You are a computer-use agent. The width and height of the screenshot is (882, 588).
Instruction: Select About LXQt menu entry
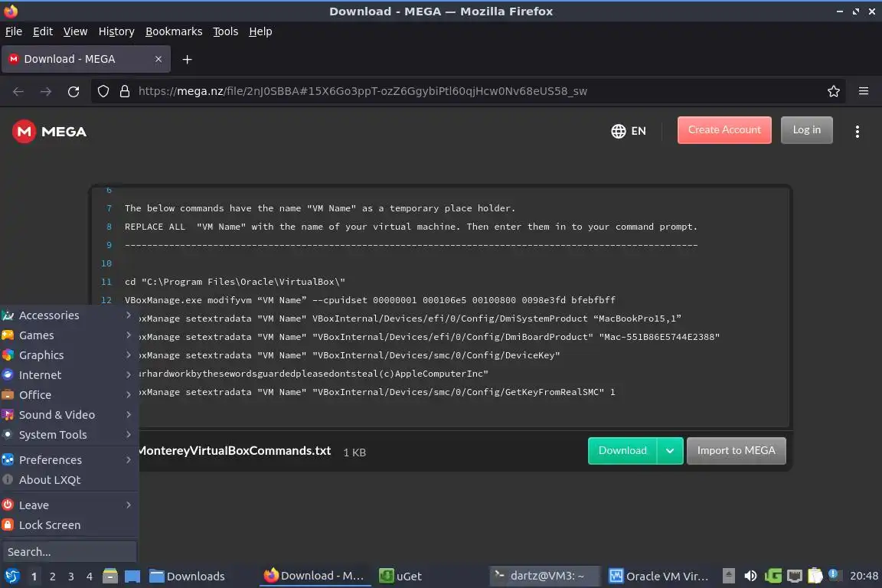69,479
